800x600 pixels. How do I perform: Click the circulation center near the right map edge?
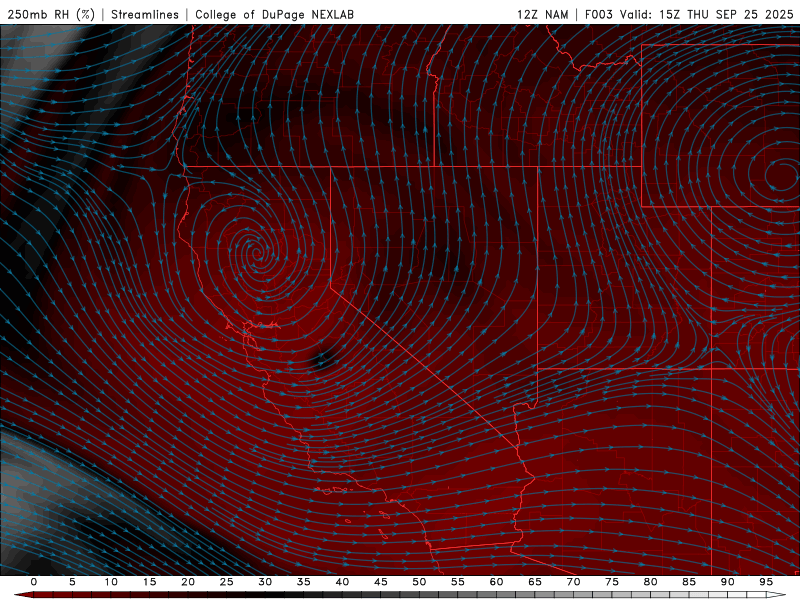click(x=782, y=175)
